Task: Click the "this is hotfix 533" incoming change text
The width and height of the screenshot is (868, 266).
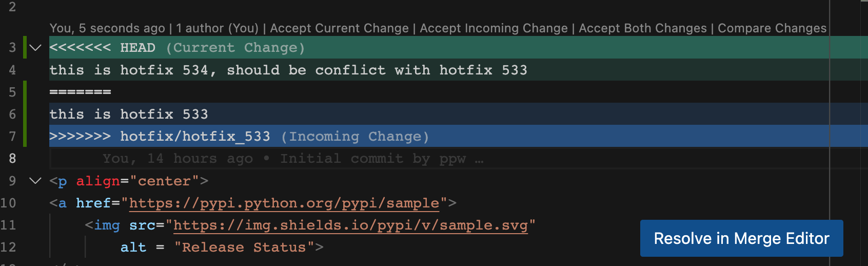Action: (x=128, y=115)
